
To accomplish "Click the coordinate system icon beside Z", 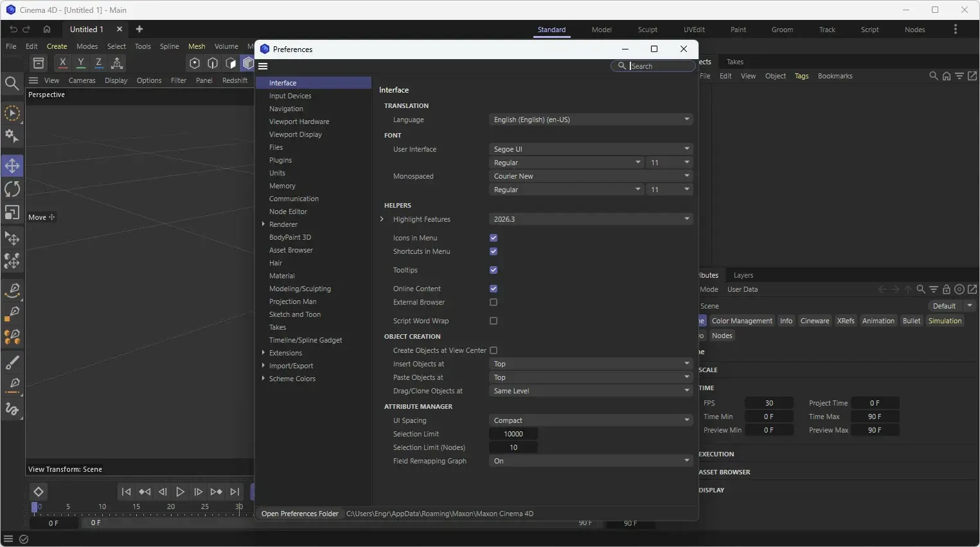I will pyautogui.click(x=117, y=63).
